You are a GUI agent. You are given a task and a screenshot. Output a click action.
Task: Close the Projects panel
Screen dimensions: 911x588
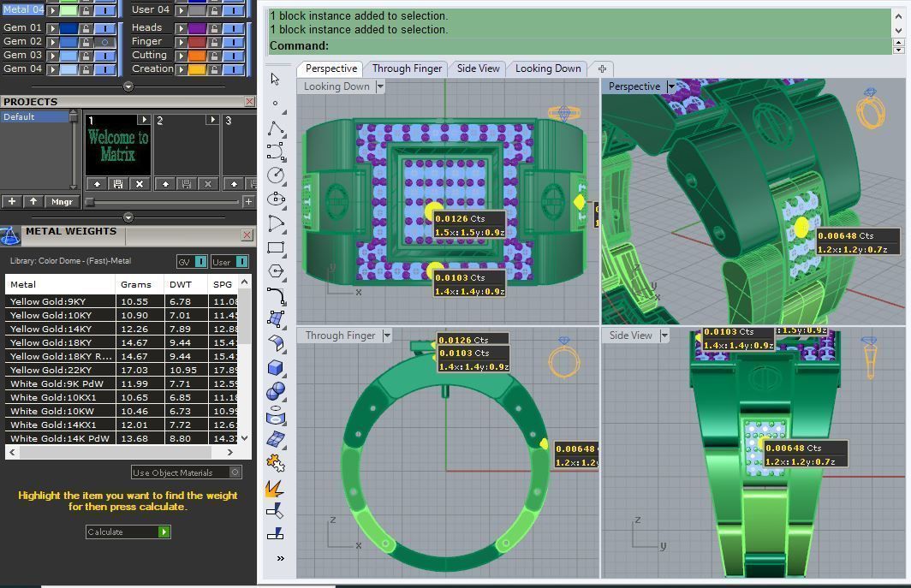click(249, 102)
